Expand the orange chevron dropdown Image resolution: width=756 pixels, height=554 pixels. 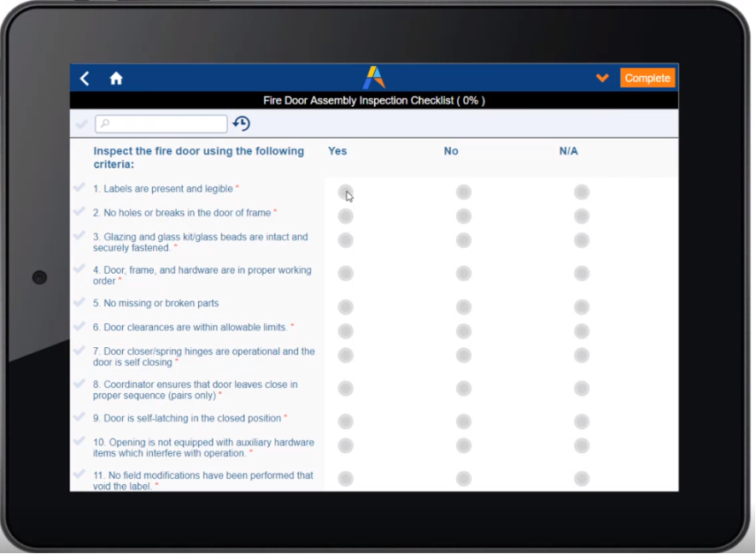602,78
